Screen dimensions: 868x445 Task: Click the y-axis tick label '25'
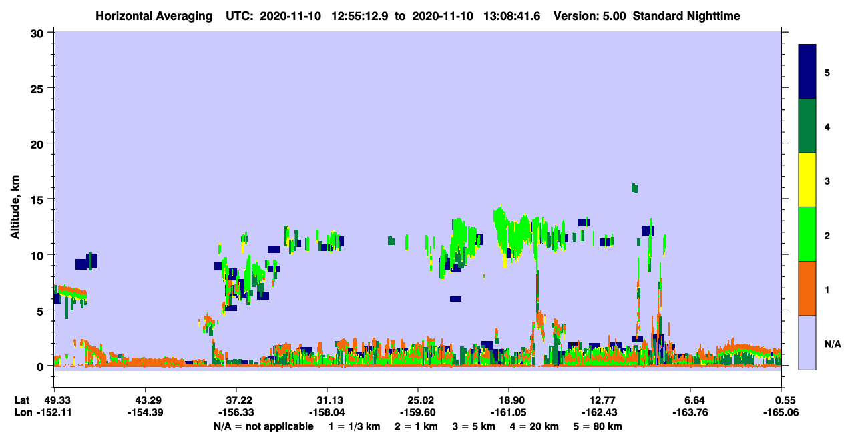coord(39,88)
